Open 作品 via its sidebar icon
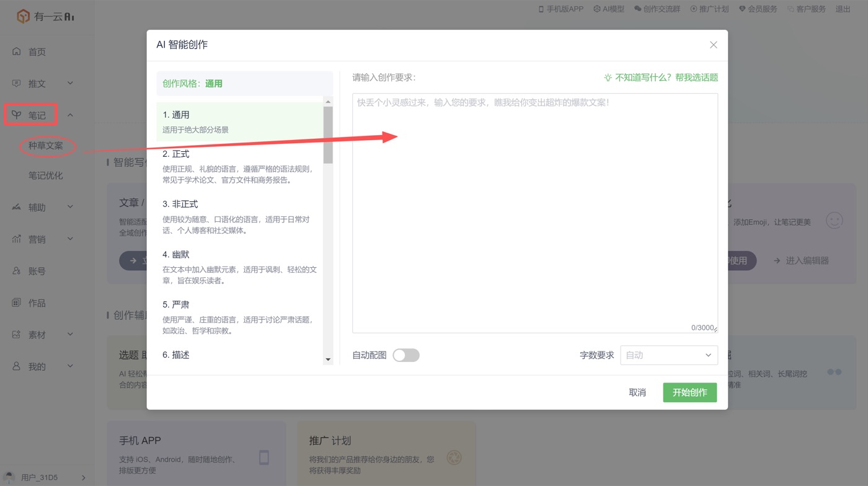The width and height of the screenshot is (868, 486). pyautogui.click(x=17, y=303)
